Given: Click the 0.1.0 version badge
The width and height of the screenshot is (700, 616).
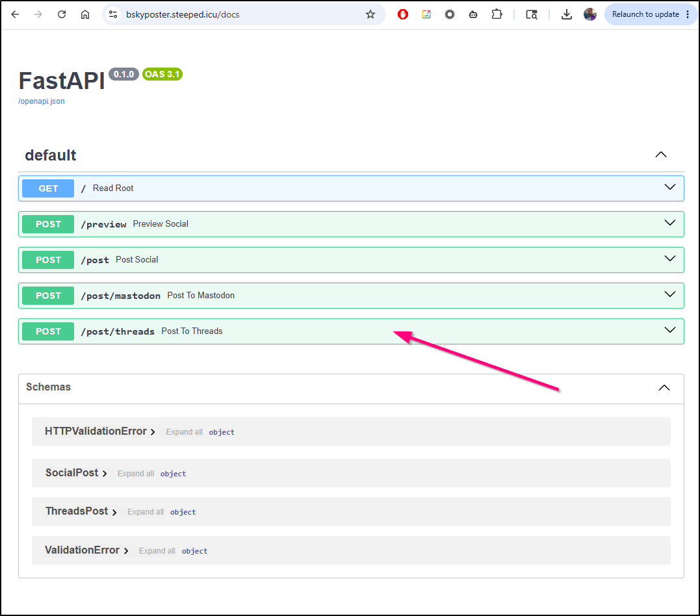Looking at the screenshot, I should pyautogui.click(x=123, y=74).
